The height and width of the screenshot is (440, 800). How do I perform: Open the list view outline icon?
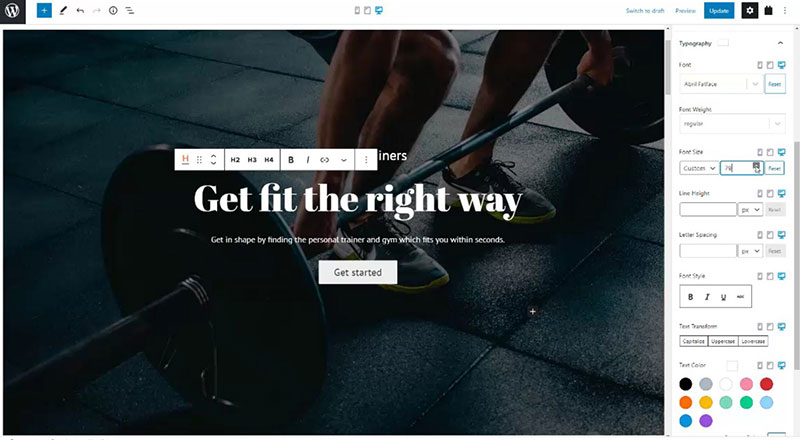(x=130, y=11)
